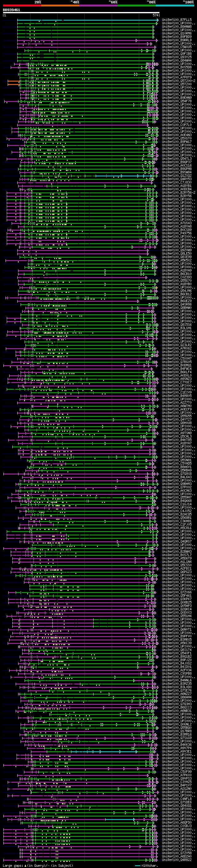197x868 pixels.
Task: Select the UniRef100_Q9ZVW9 label
Action: [x=177, y=250]
